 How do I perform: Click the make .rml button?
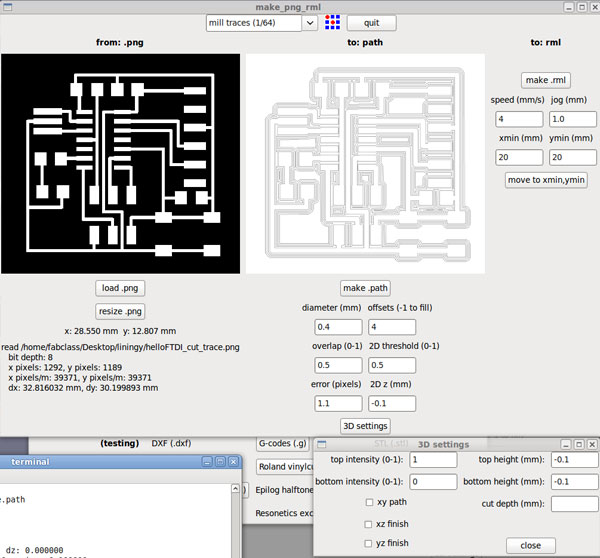[546, 80]
